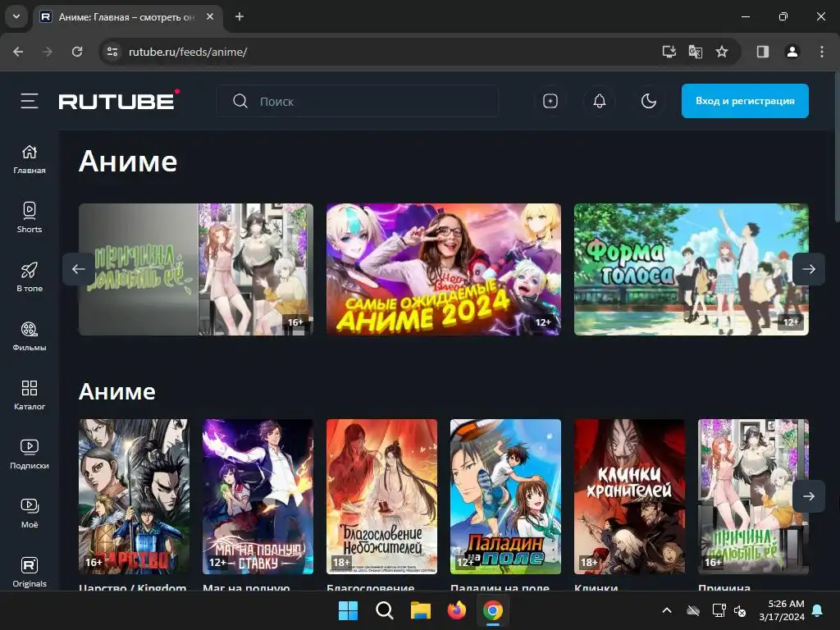Click the Паладин на поле title link
This screenshot has width=840, height=630.
pyautogui.click(x=500, y=587)
